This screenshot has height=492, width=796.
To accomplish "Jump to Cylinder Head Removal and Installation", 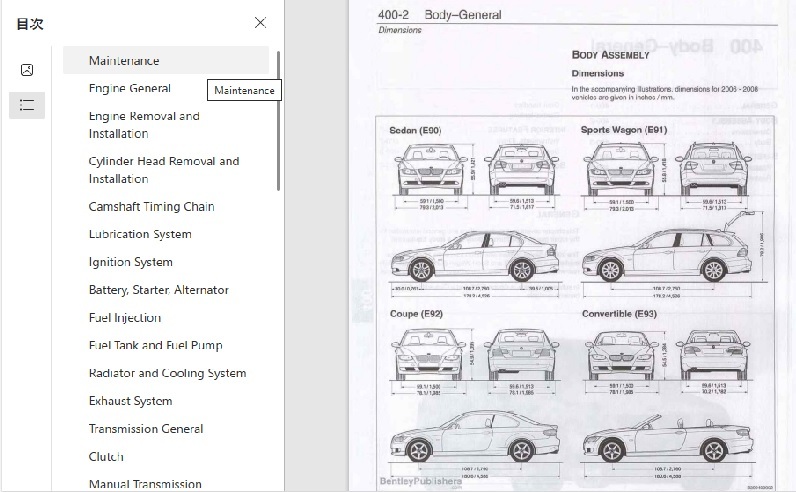I will 163,170.
